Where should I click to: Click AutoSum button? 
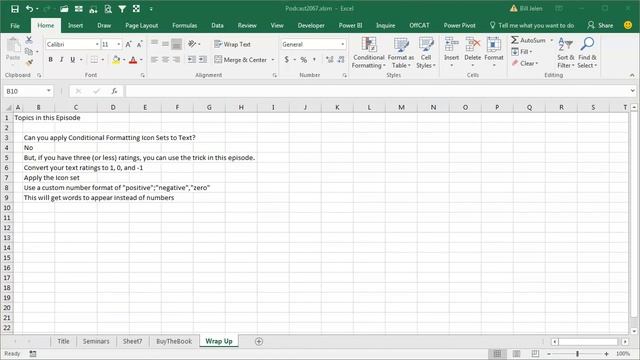[x=529, y=40]
